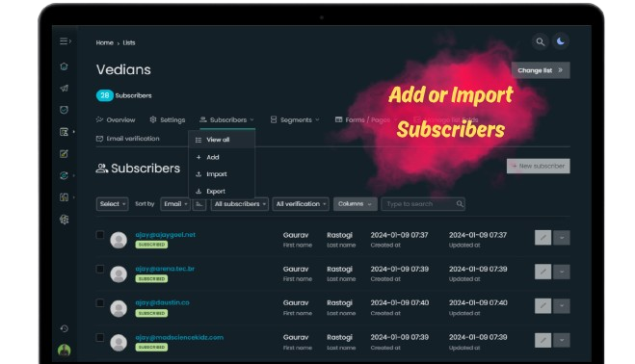
Task: Open email link ajay@madsciencekidz.com
Action: [179, 337]
